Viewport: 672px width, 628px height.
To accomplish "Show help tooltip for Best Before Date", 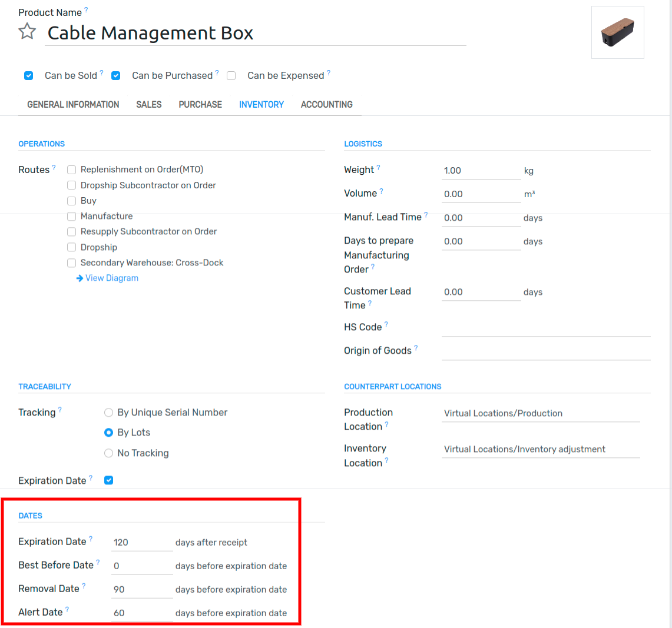I will click(x=98, y=562).
